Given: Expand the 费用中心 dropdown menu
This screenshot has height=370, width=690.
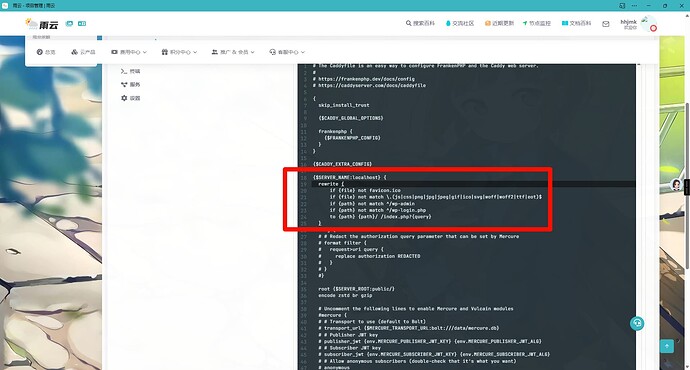Looking at the screenshot, I should (129, 52).
